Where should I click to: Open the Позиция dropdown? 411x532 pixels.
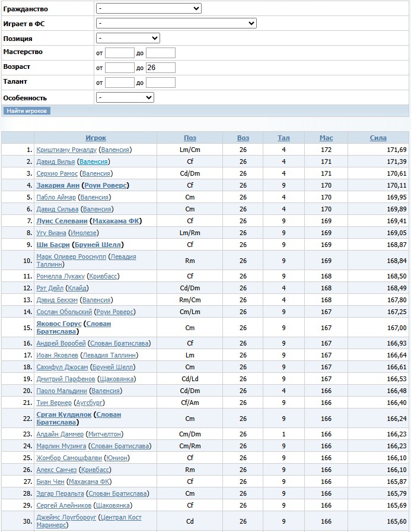(x=128, y=38)
